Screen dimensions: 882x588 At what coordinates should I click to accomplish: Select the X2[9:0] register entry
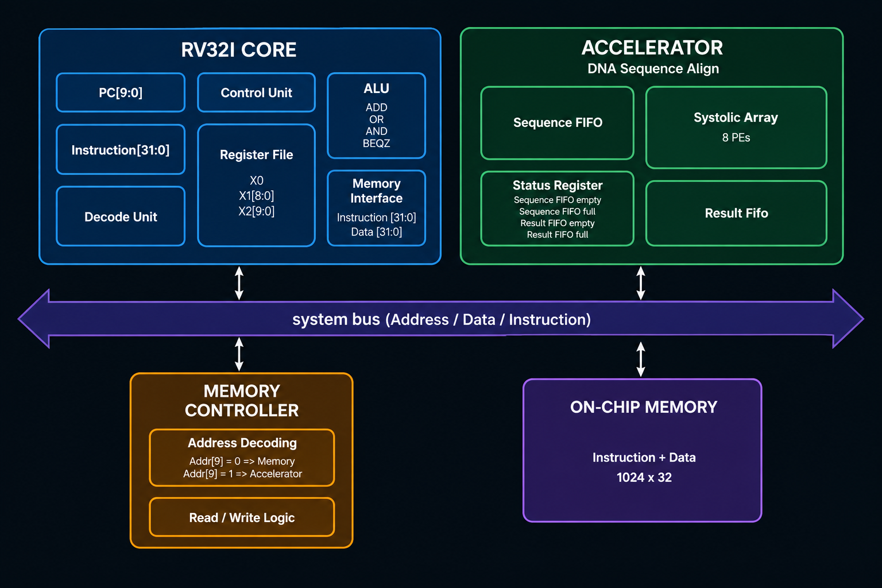(257, 211)
